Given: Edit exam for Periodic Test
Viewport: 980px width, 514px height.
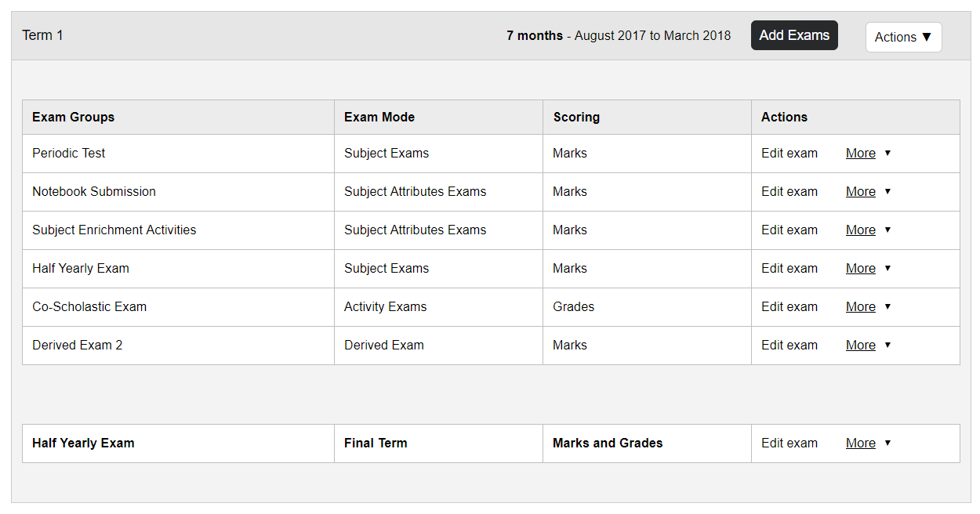Looking at the screenshot, I should pos(789,154).
